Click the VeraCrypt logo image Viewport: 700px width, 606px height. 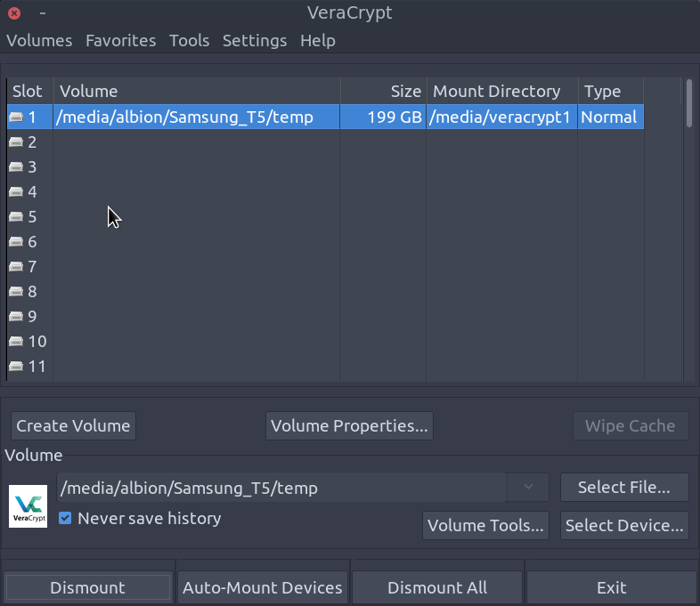tap(28, 506)
